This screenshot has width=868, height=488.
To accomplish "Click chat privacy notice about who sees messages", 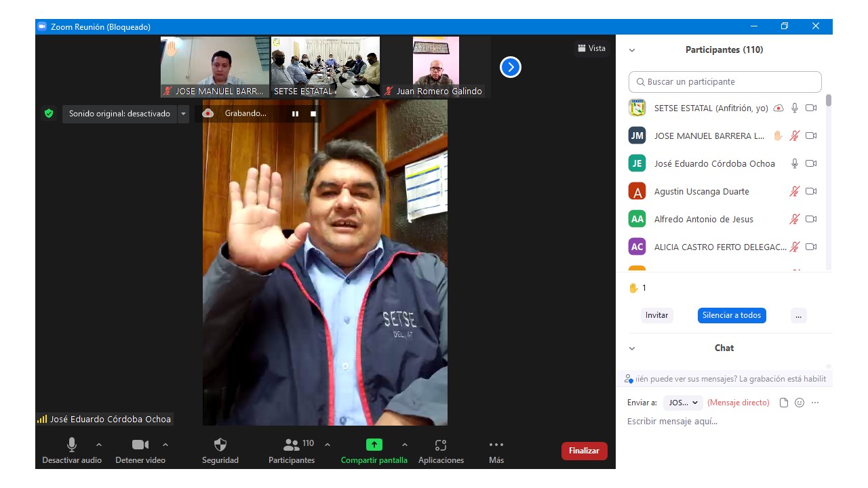I will 726,379.
